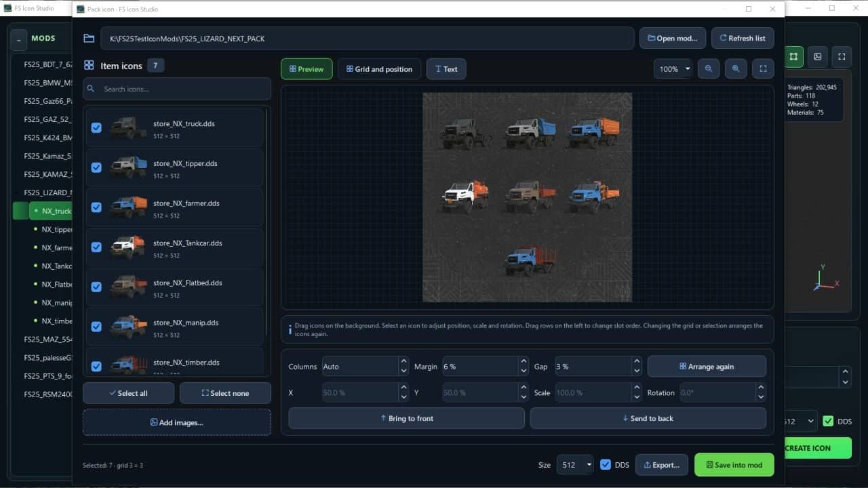Toggle the DDS checkbox in Pack icon dialog
The height and width of the screenshot is (488, 868).
pyautogui.click(x=606, y=465)
